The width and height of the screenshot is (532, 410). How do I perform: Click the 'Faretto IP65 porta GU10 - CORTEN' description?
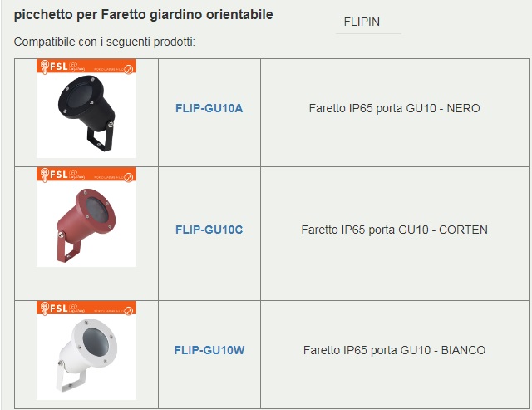(394, 230)
